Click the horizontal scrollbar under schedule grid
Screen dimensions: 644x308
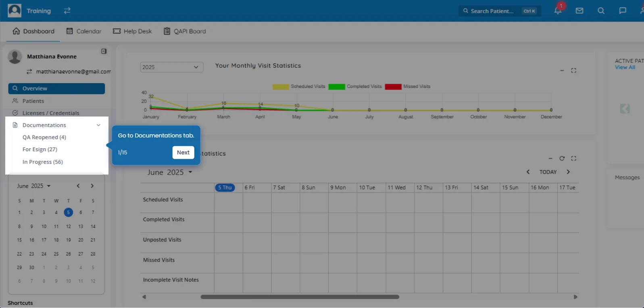(x=300, y=297)
